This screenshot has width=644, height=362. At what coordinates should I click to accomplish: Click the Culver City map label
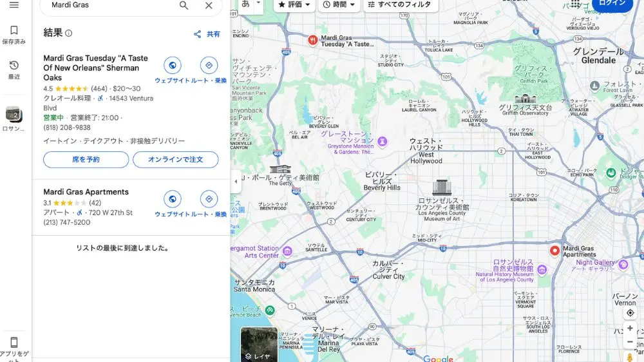point(388,270)
